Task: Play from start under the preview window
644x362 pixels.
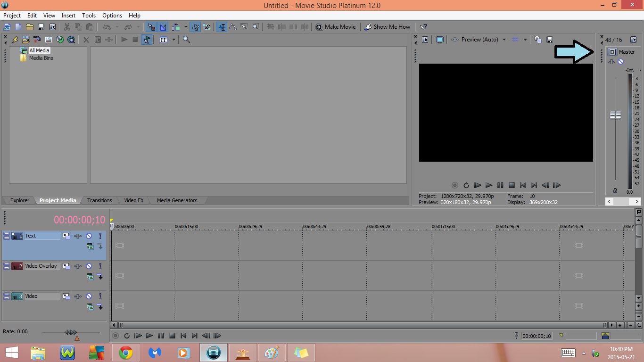Action: point(478,185)
